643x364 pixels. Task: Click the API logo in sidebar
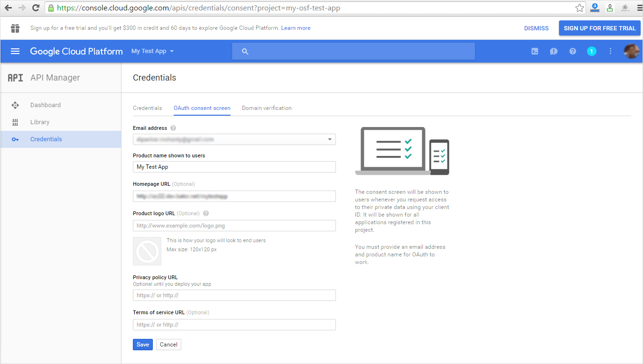(x=16, y=78)
